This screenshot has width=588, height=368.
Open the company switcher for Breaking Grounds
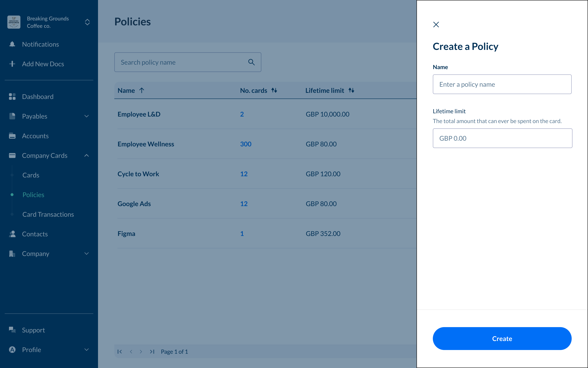click(x=87, y=22)
